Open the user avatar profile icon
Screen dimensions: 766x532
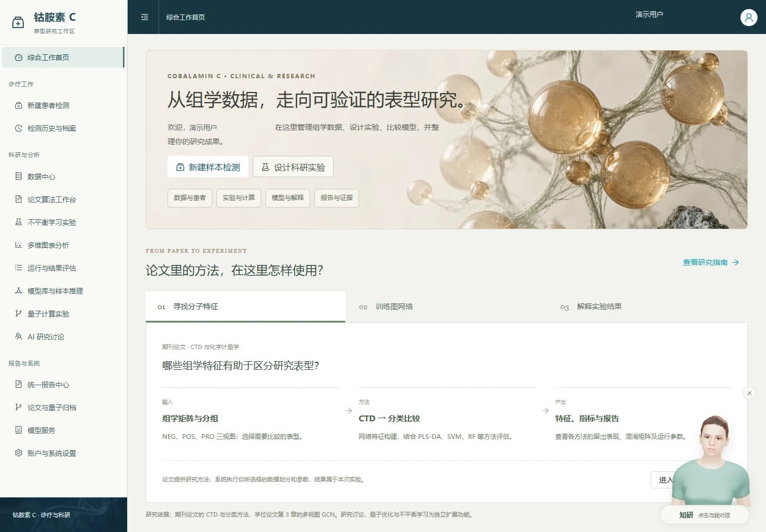click(748, 18)
